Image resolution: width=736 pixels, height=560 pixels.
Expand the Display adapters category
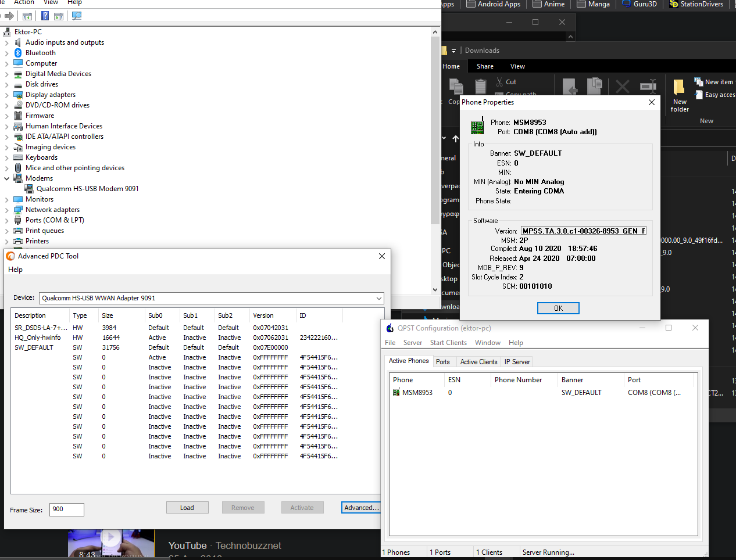point(7,95)
